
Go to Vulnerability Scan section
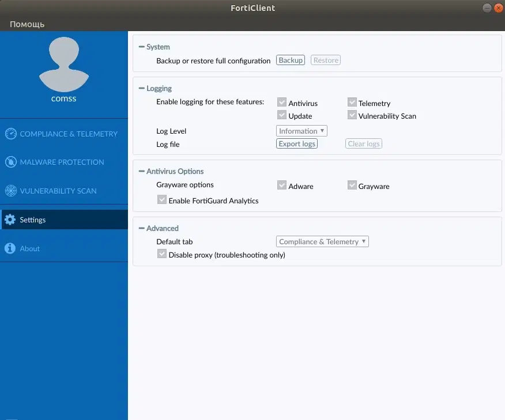[x=64, y=191]
